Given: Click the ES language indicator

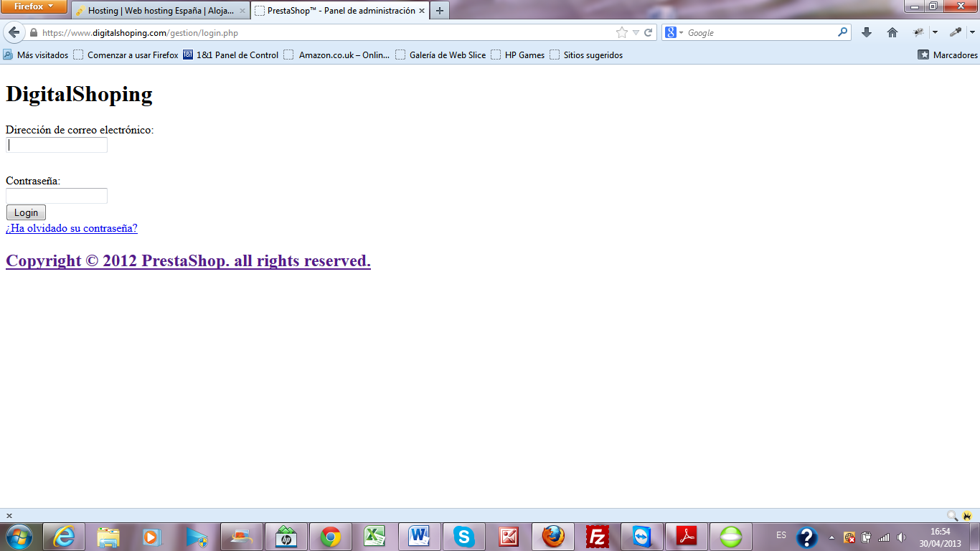Looking at the screenshot, I should (x=781, y=535).
